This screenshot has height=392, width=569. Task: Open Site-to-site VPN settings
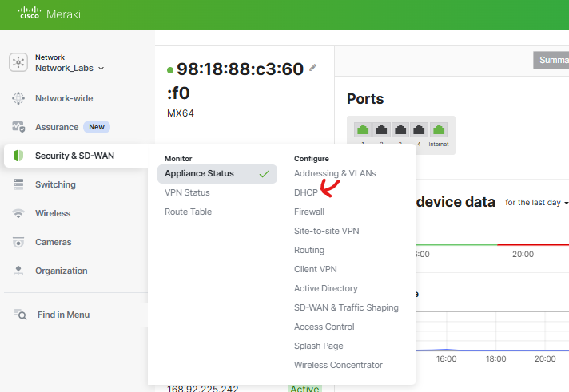(x=327, y=231)
